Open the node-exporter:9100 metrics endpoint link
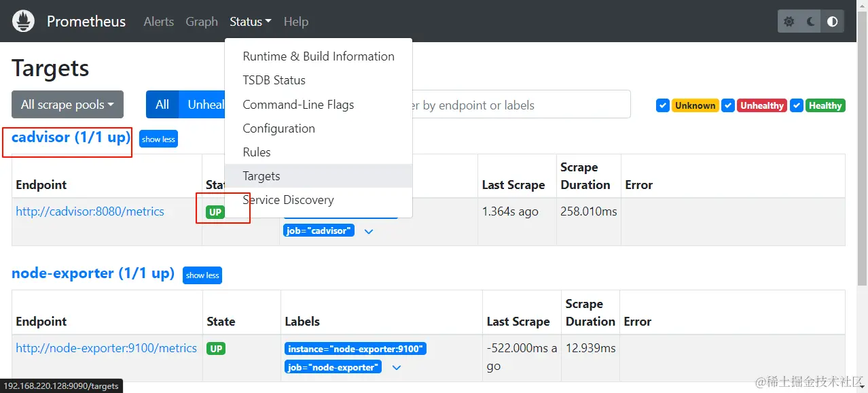 point(107,348)
